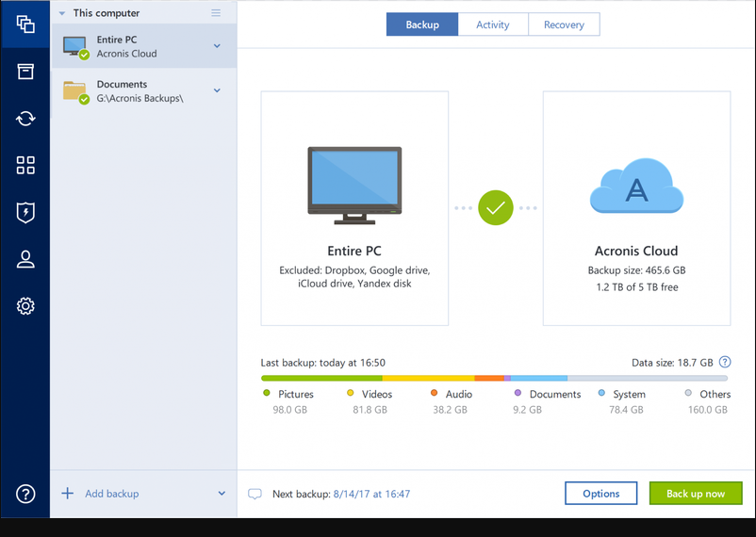Click the Videos 81.8 GB value
This screenshot has width=756, height=537.
370,410
